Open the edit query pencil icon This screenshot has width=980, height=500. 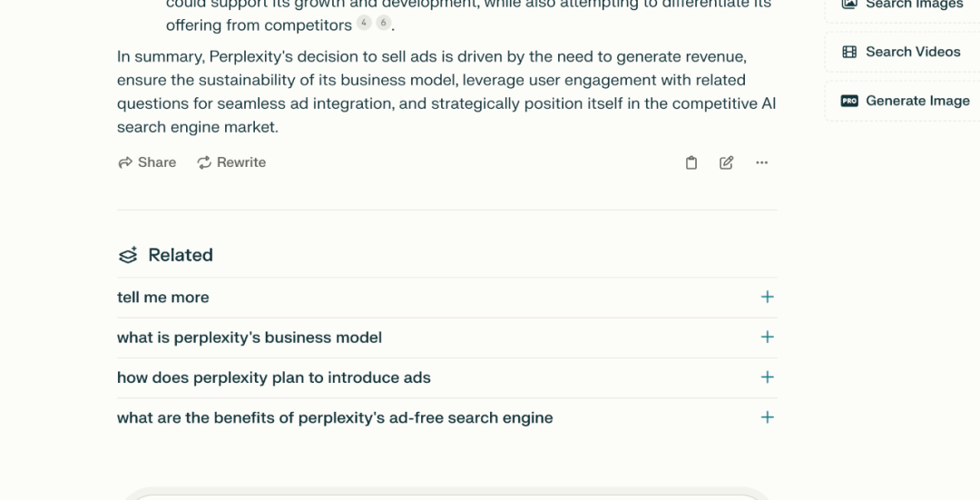click(726, 162)
